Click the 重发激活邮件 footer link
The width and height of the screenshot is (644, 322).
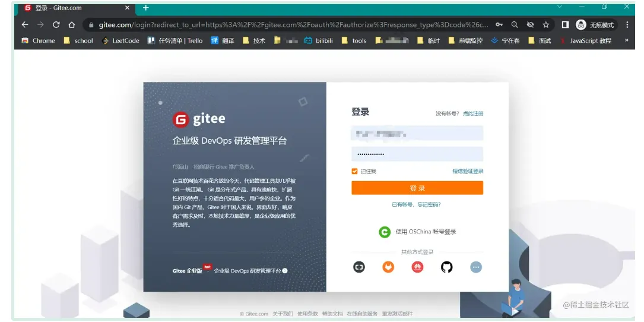click(397, 314)
